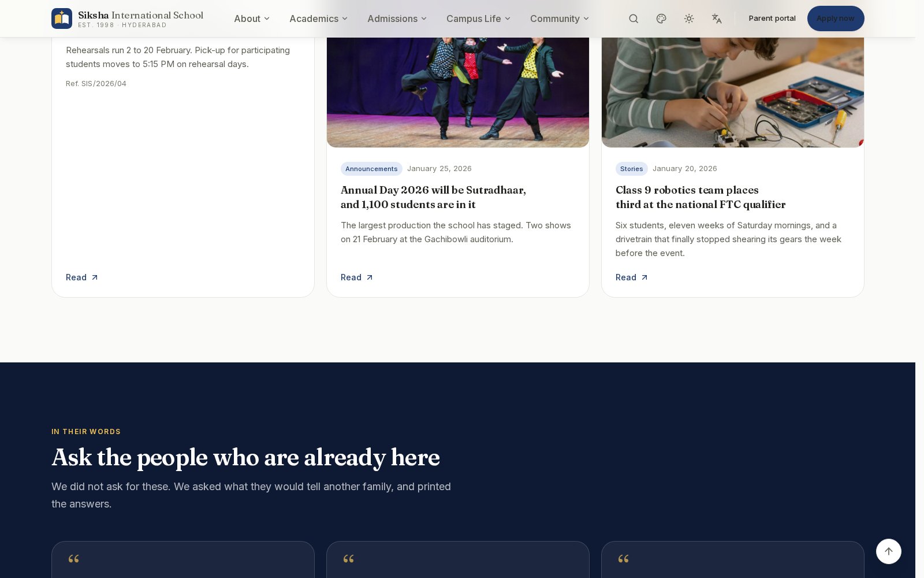Click the January 20, 2026 date

pyautogui.click(x=685, y=169)
